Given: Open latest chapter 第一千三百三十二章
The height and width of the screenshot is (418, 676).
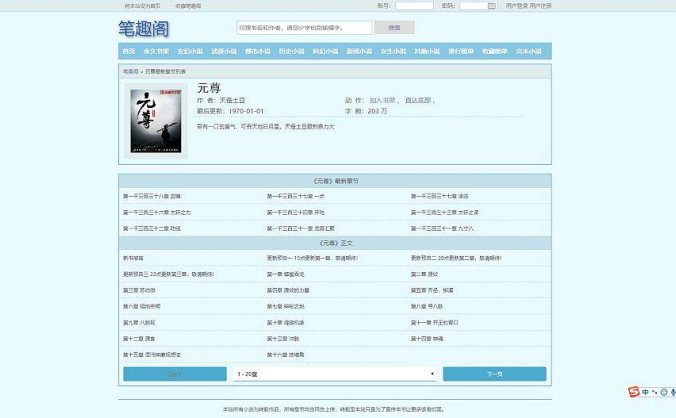Looking at the screenshot, I should click(152, 229).
